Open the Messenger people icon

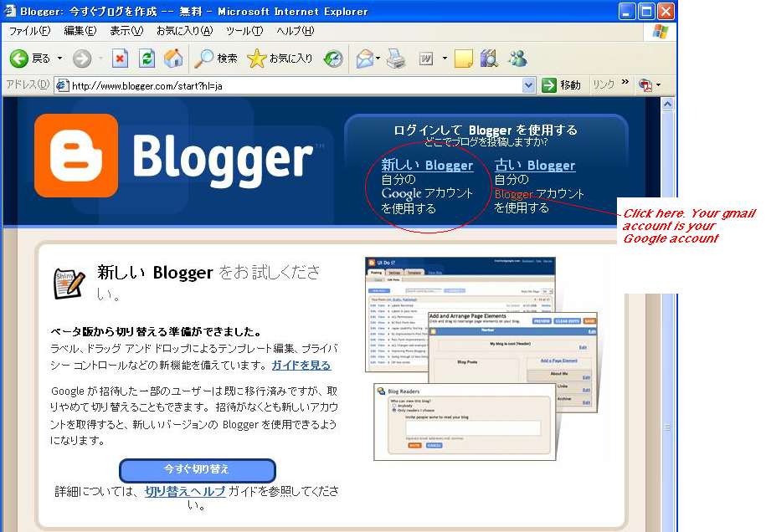[x=518, y=59]
